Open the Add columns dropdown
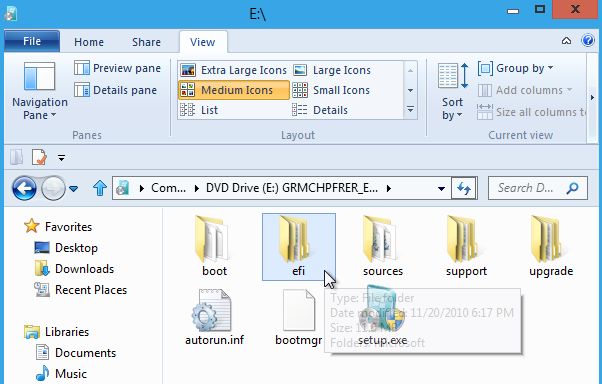 (525, 90)
